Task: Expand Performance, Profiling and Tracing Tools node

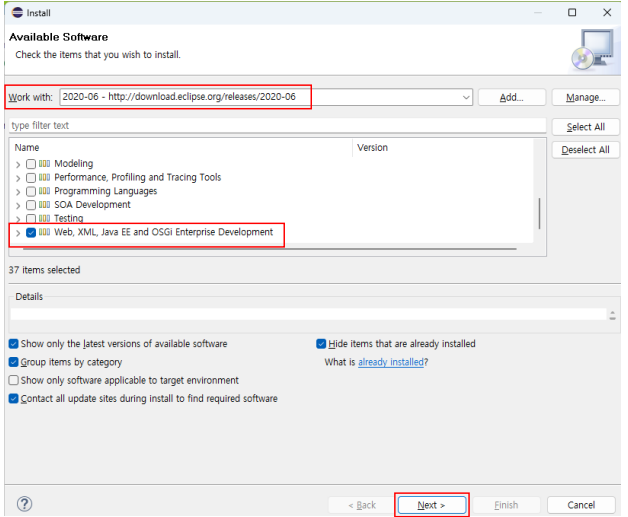Action: [x=18, y=178]
